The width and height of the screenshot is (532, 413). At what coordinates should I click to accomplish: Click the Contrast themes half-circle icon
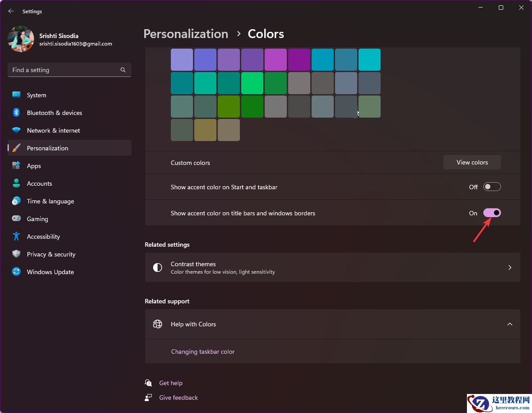(158, 268)
